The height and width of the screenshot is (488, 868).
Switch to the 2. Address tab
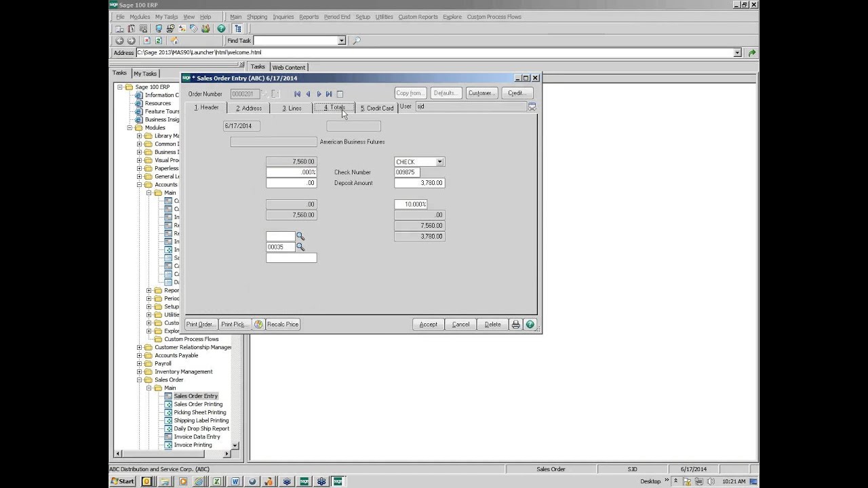pyautogui.click(x=249, y=108)
